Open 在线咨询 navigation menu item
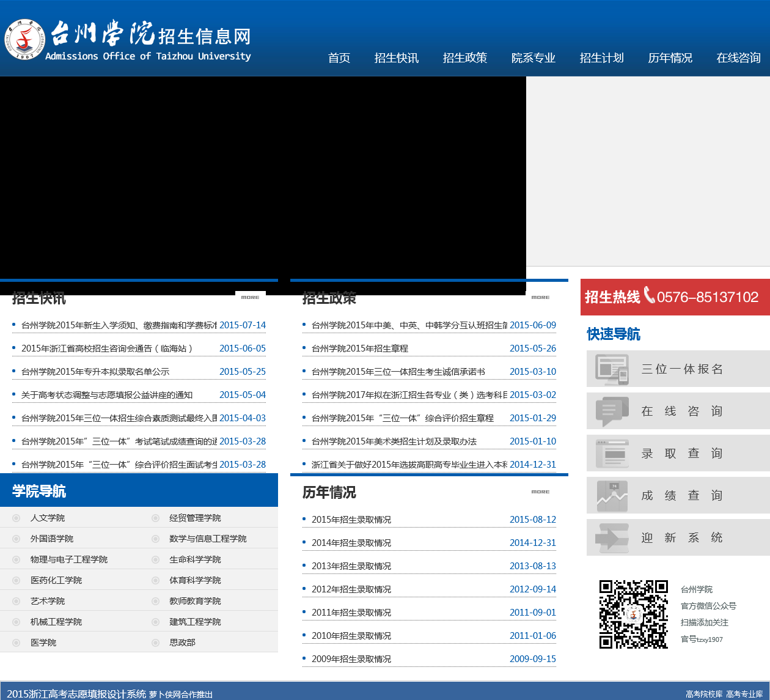The height and width of the screenshot is (700, 770). point(739,57)
